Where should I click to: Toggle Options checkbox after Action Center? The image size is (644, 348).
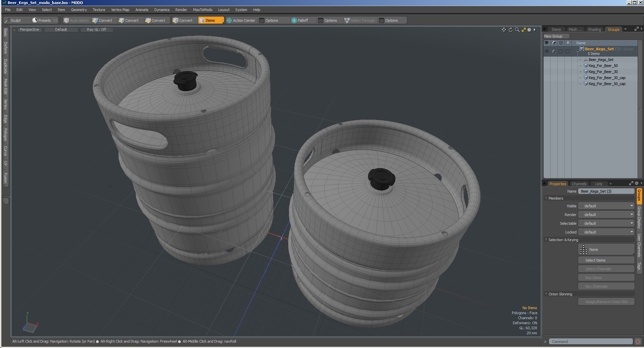tap(262, 20)
